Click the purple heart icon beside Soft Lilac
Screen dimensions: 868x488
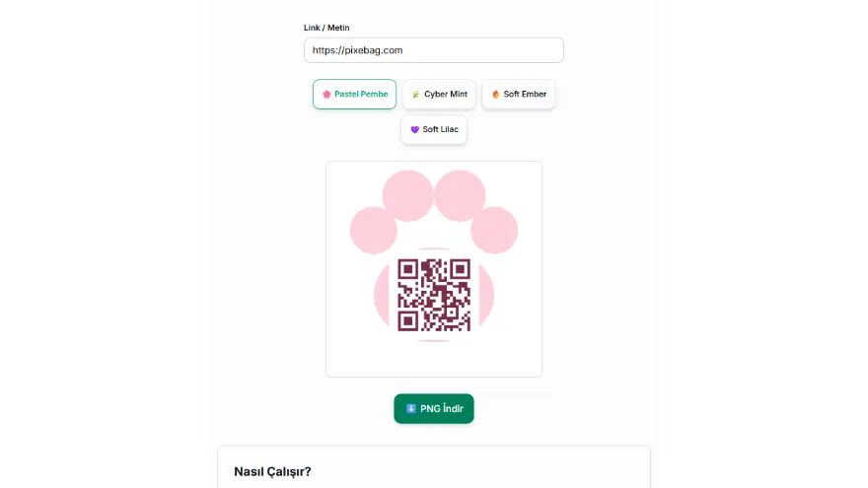414,129
